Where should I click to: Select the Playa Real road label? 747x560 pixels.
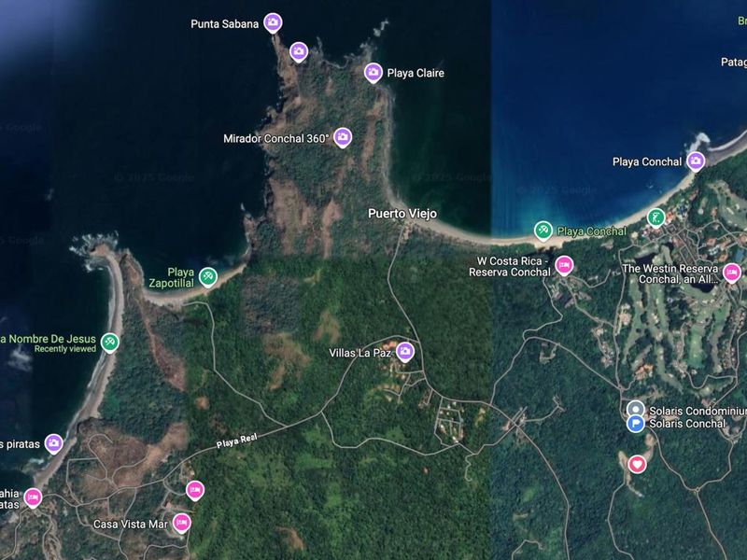pyautogui.click(x=237, y=441)
